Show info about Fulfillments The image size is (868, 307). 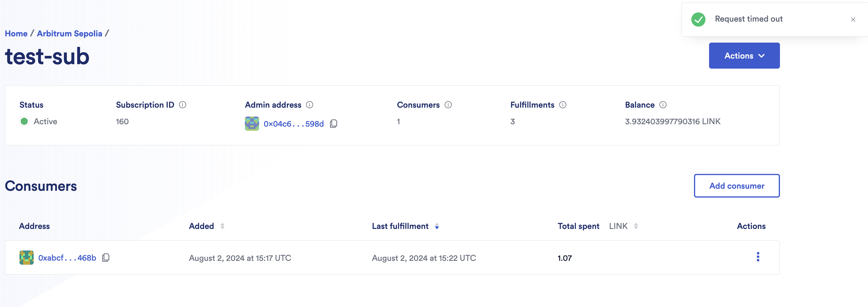[563, 105]
